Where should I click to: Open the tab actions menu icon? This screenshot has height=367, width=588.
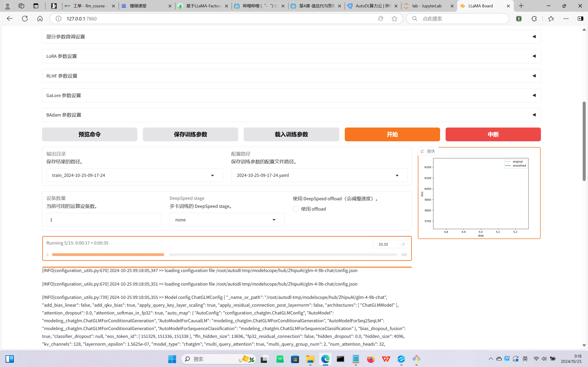[x=36, y=6]
